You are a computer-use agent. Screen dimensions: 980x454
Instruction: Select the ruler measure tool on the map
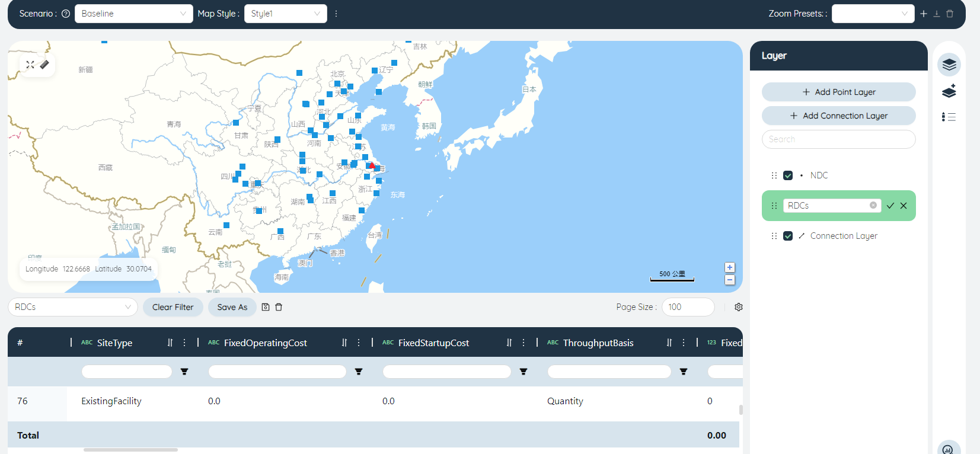[x=44, y=65]
